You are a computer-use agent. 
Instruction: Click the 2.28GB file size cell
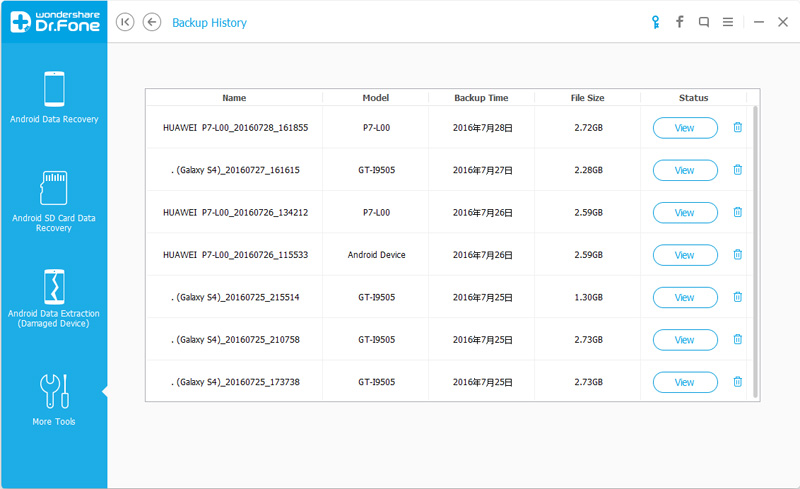(588, 170)
